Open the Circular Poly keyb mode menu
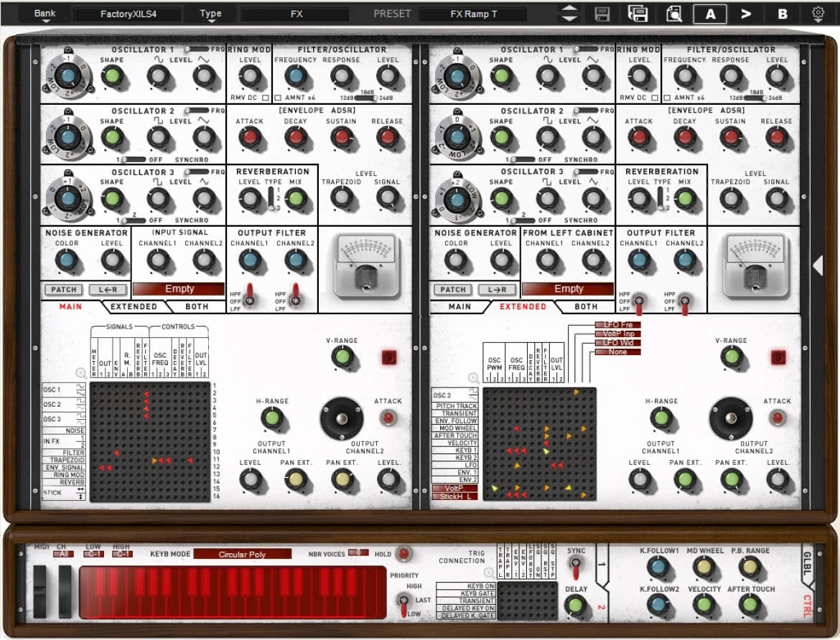 point(242,555)
